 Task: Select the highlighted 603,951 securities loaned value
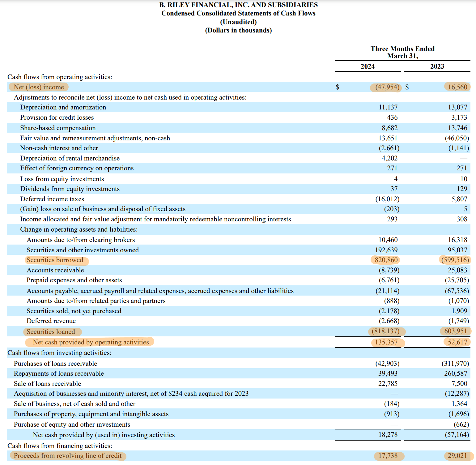pyautogui.click(x=456, y=331)
